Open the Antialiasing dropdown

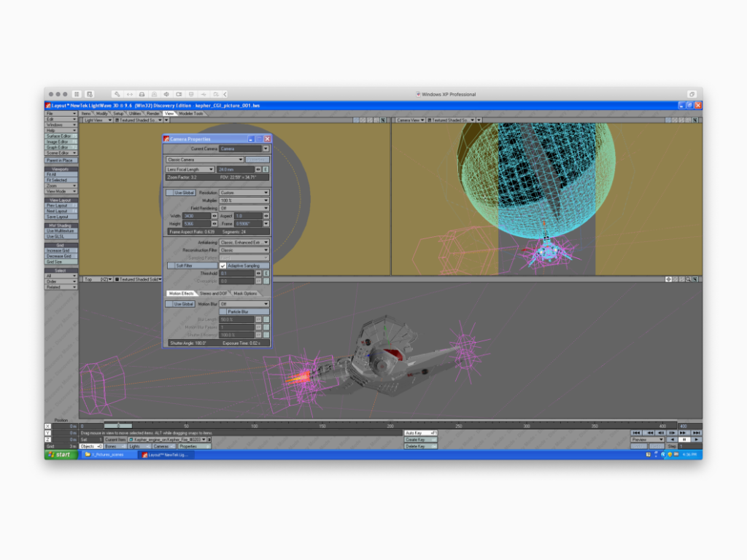tap(244, 242)
